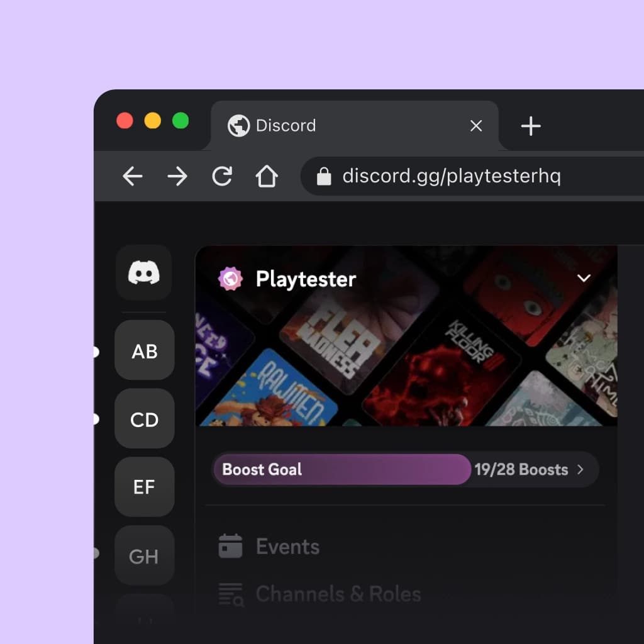Expand the Playtester server dropdown menu
Viewport: 644px width, 644px height.
click(584, 278)
